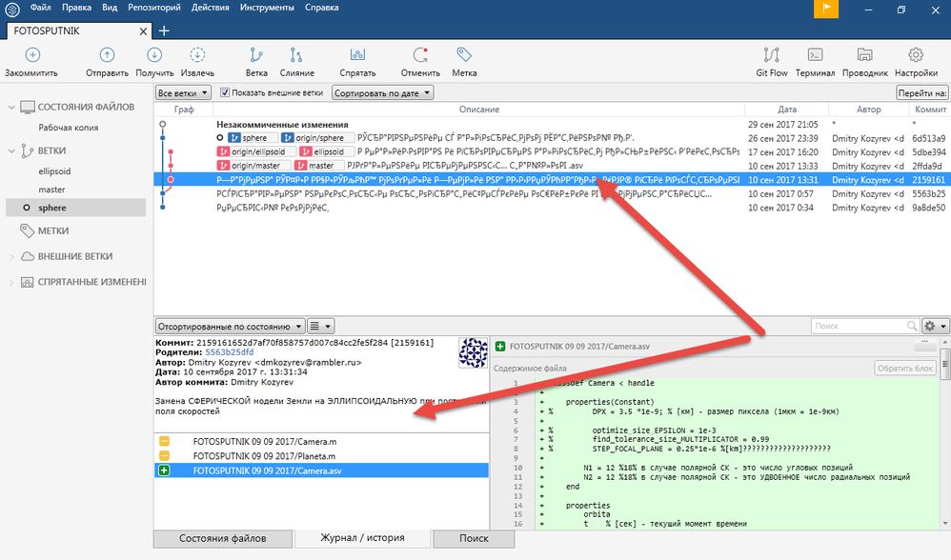Open the Все ветки dropdown
Image resolution: width=951 pixels, height=560 pixels.
183,92
